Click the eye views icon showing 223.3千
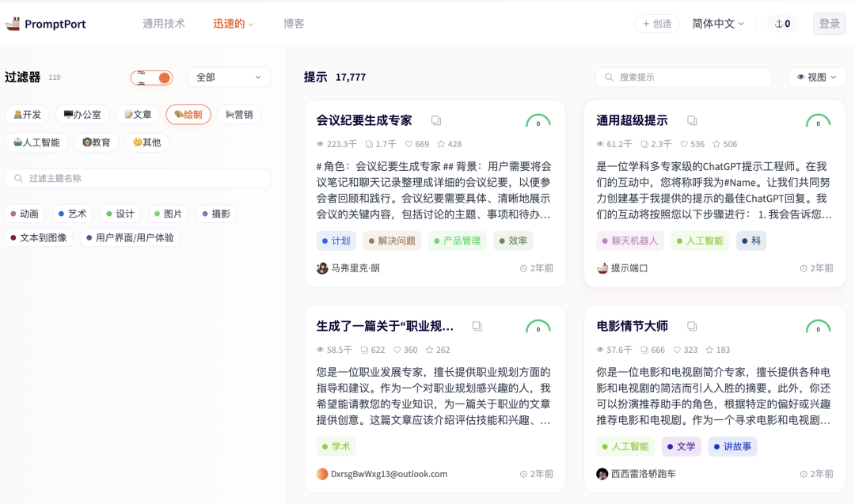Viewport: 855px width, 504px height. tap(320, 144)
